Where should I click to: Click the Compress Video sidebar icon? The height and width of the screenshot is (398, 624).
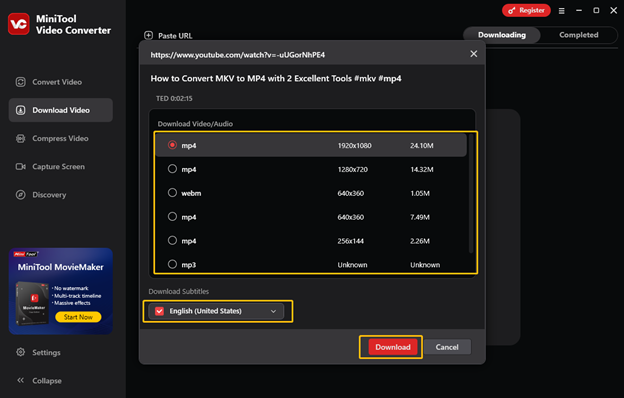pyautogui.click(x=20, y=139)
